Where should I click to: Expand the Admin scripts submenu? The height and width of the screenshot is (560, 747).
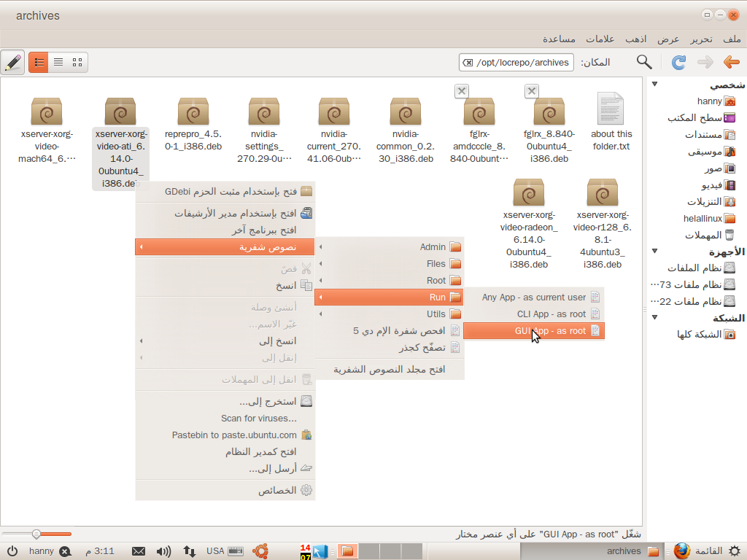432,246
